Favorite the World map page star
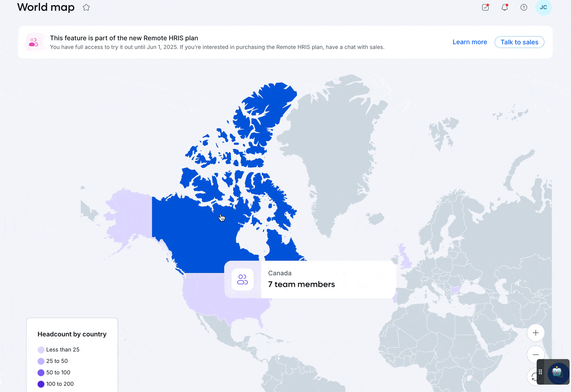571x392 pixels. [x=86, y=7]
